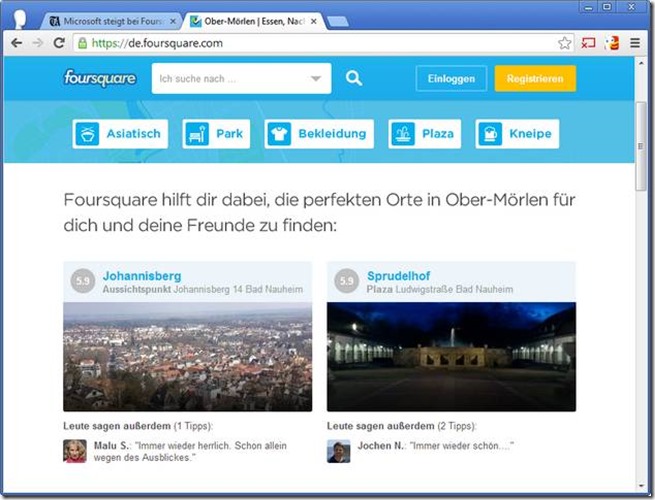
Task: Click the Foursquare logo
Action: click(100, 78)
